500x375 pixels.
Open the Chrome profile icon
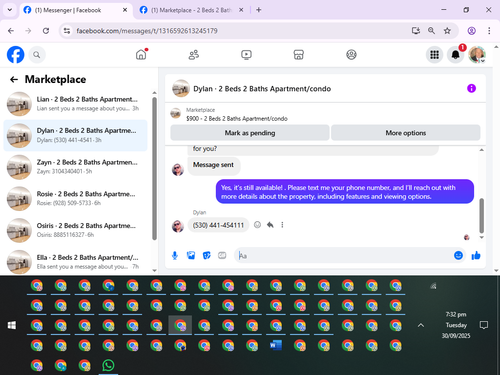pyautogui.click(x=471, y=31)
